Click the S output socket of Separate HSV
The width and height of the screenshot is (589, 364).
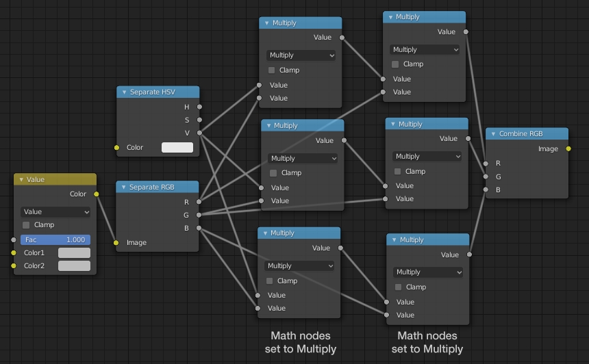point(199,120)
